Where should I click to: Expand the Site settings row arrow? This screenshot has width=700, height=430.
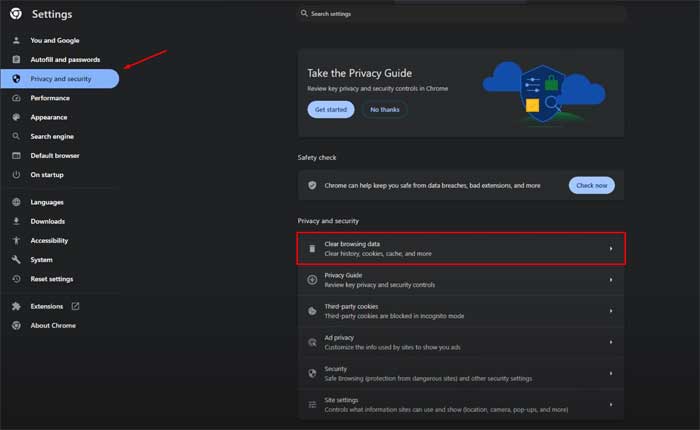[x=610, y=404]
